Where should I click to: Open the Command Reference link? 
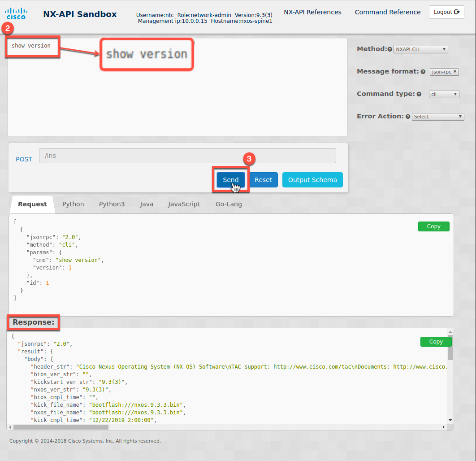pyautogui.click(x=387, y=12)
